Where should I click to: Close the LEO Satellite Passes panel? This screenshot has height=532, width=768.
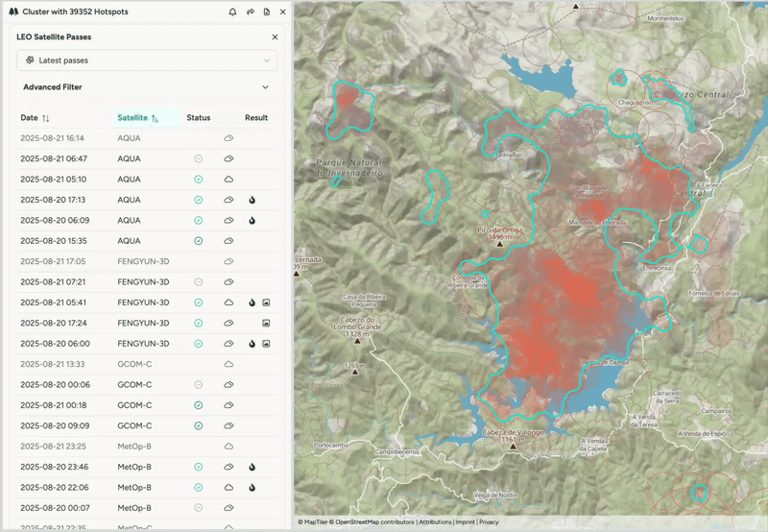275,36
